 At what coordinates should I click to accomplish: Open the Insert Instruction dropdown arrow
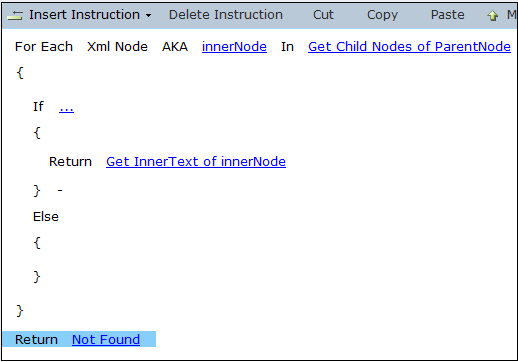(149, 16)
